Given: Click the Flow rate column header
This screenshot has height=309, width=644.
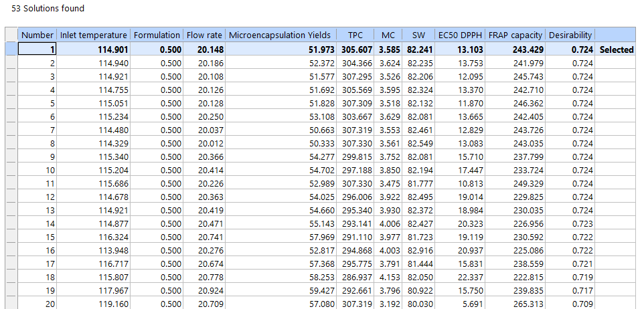Looking at the screenshot, I should [204, 35].
